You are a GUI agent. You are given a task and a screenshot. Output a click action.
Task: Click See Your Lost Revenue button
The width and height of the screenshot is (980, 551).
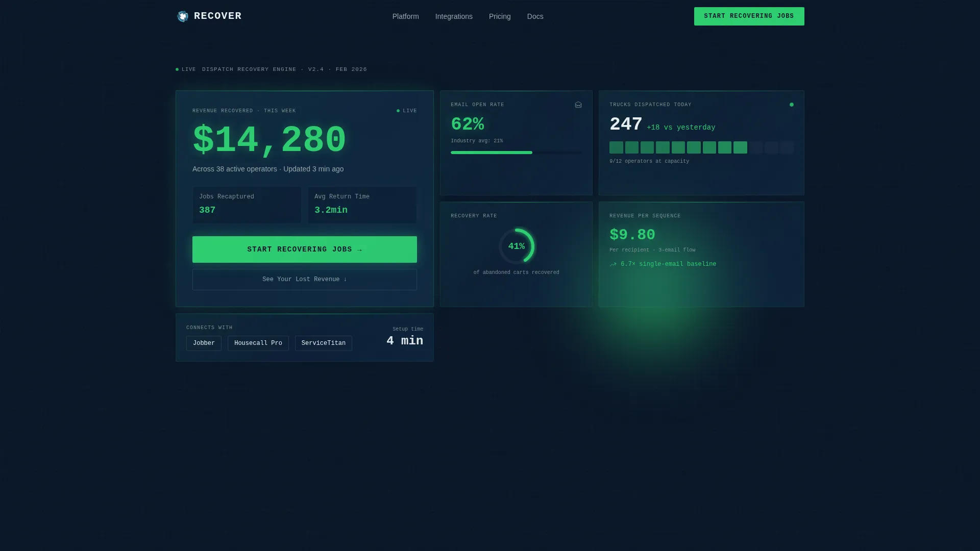pos(305,280)
